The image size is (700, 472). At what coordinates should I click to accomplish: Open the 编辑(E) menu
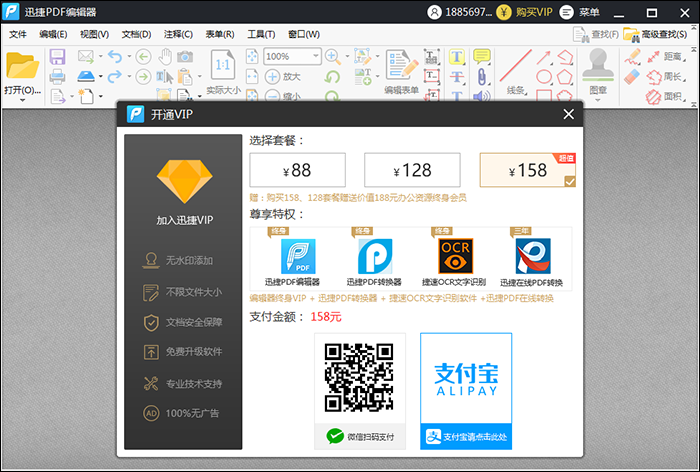[x=53, y=34]
